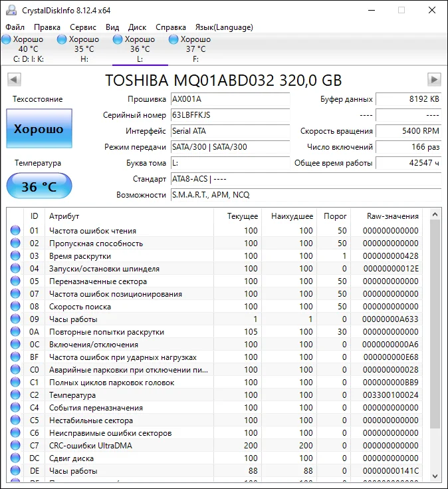Screen dimensions: 448x489
Task: Click status orb for attribute 04 Запуски/остановки шпинделя
Action: [x=15, y=268]
